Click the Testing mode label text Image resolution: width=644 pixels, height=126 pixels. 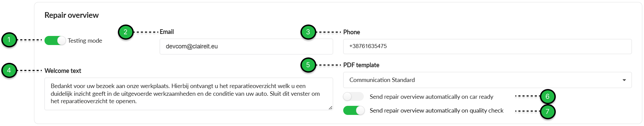[85, 41]
